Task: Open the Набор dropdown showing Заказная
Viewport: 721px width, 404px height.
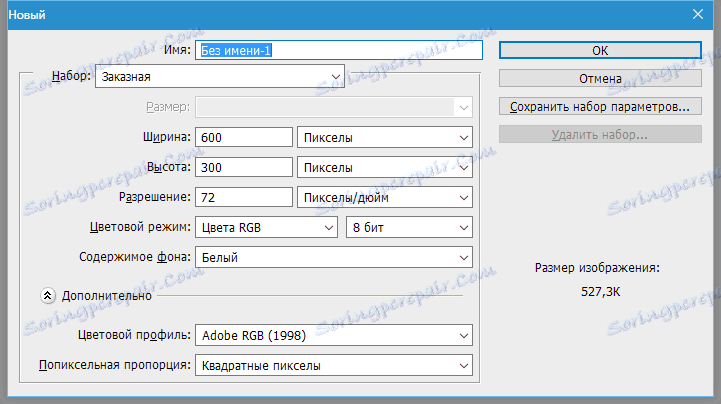Action: point(220,76)
